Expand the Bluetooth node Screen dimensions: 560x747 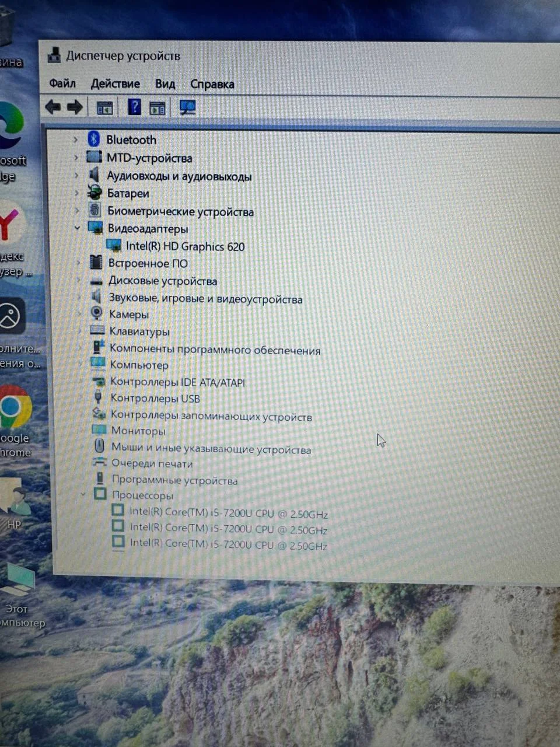[x=75, y=139]
